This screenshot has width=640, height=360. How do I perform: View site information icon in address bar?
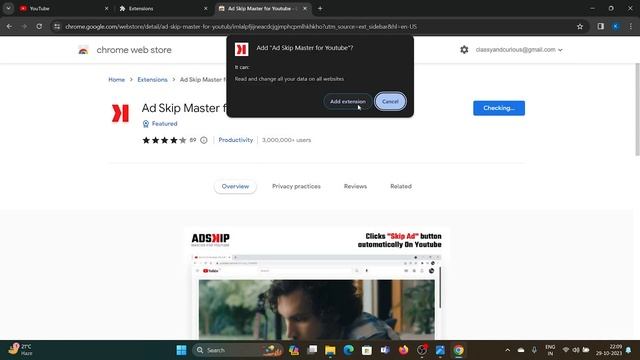[x=57, y=27]
